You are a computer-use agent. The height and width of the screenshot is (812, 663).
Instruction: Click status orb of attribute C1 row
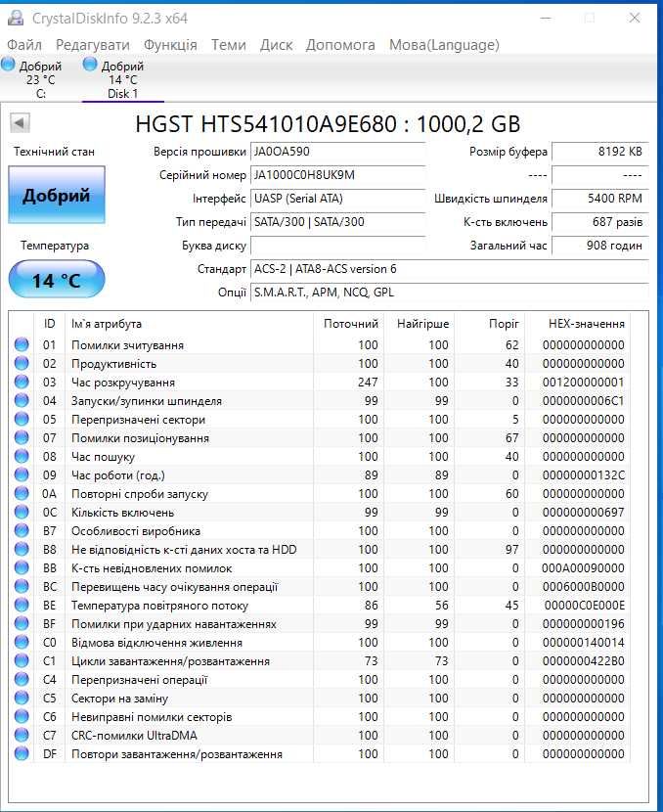[x=22, y=660]
